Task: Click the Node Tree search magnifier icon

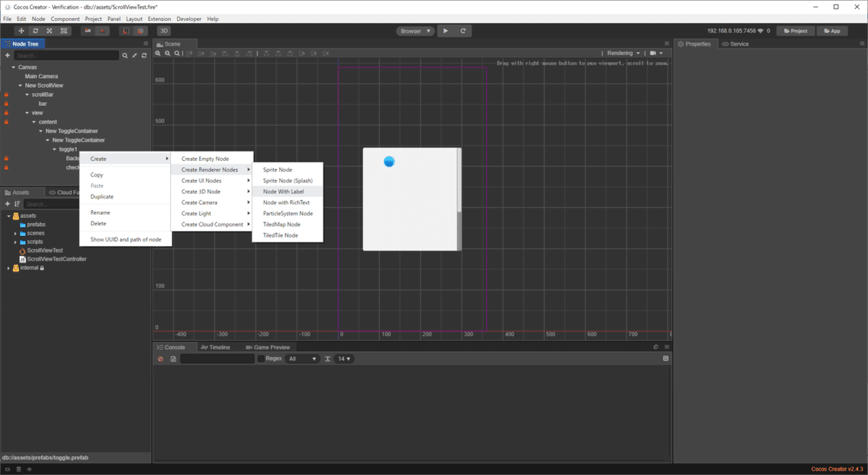Action: (125, 55)
